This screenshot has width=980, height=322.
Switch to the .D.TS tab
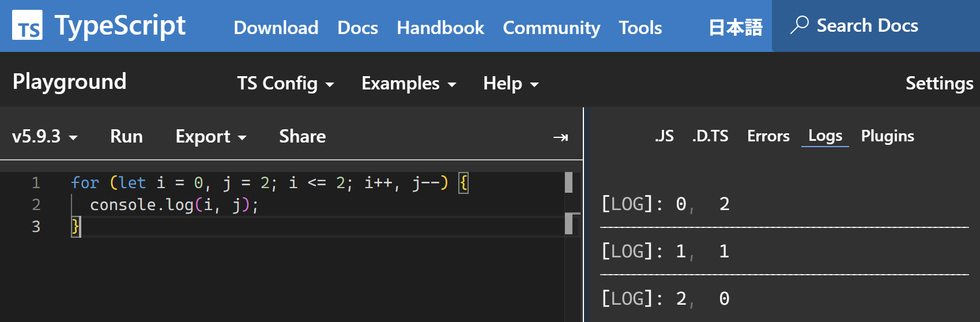tap(710, 136)
